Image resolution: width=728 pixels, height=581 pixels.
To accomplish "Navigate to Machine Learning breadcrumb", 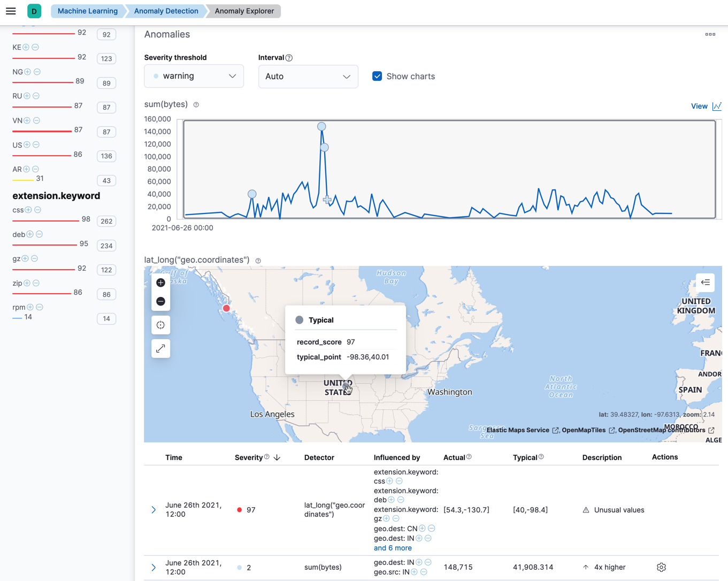I will pyautogui.click(x=87, y=11).
